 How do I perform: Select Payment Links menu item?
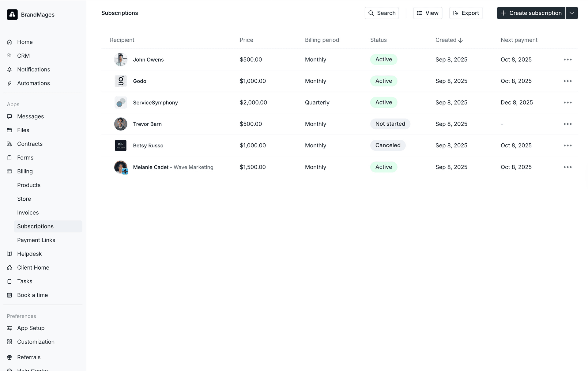point(36,240)
